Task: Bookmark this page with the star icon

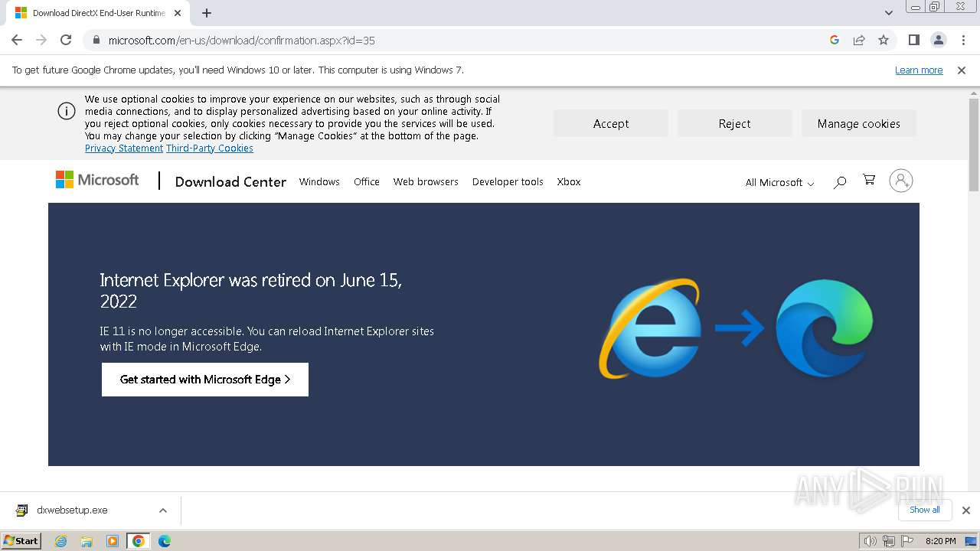Action: click(x=884, y=40)
